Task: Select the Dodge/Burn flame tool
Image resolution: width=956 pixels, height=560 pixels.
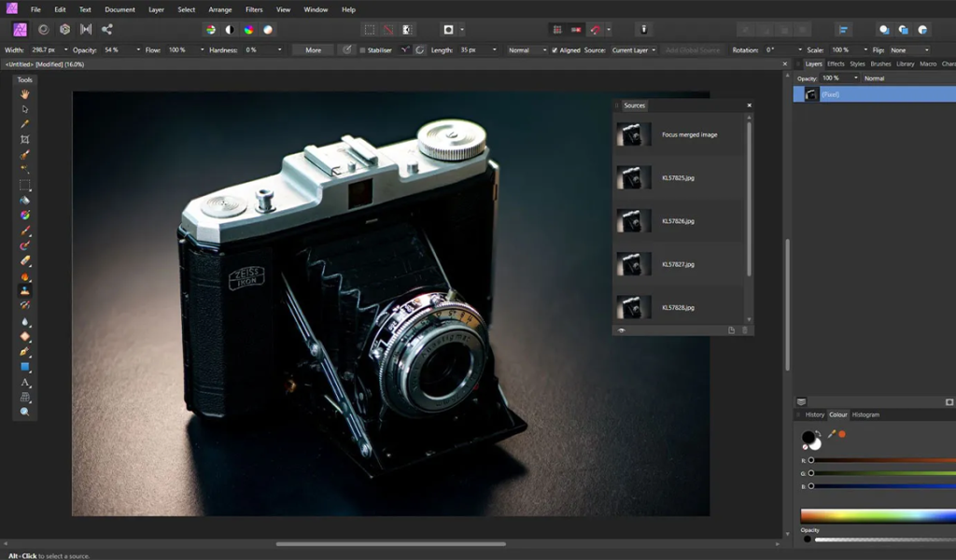Action: point(25,276)
